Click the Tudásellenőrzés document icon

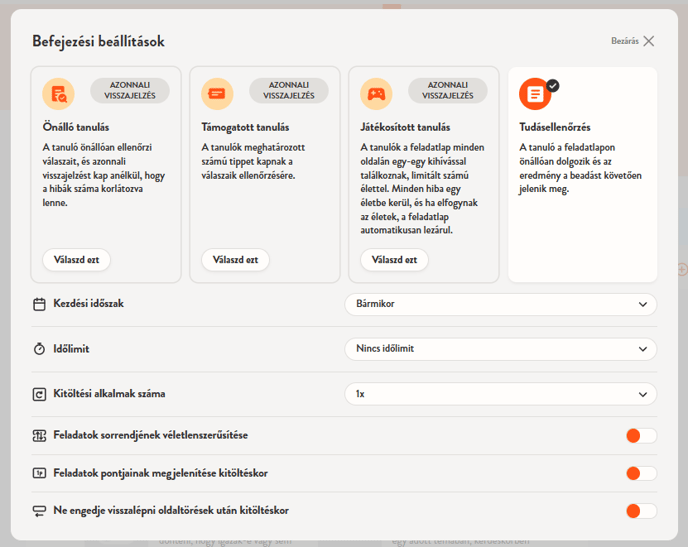pos(535,94)
